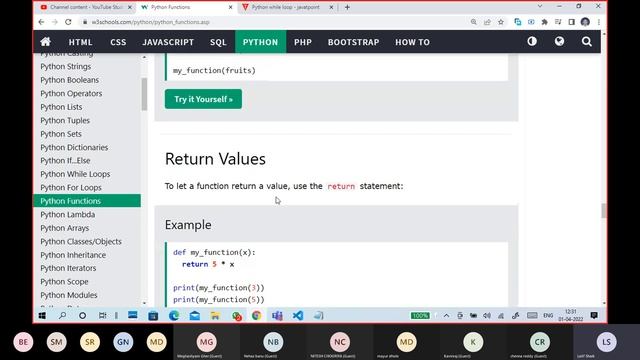
Task: Open Python Scope in the sidebar
Action: click(x=64, y=282)
